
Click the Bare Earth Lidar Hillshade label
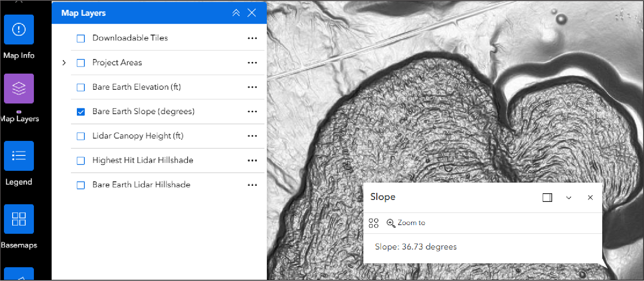141,185
